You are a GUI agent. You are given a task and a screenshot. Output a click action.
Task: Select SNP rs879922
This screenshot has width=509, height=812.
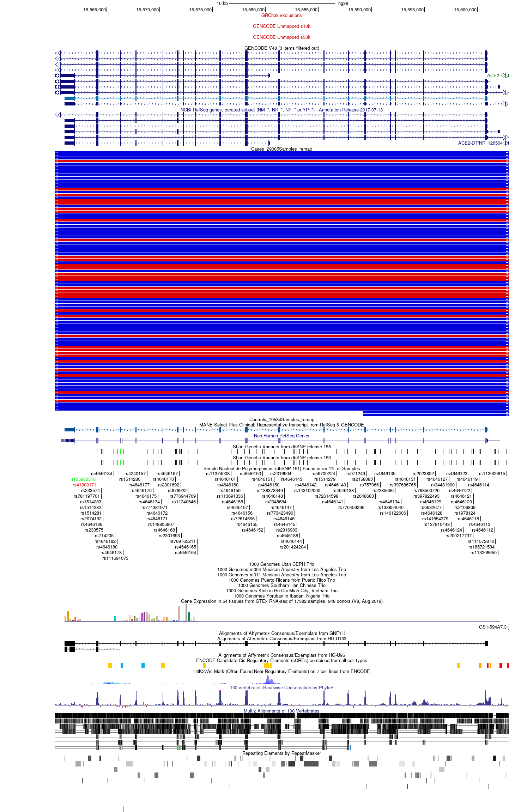177,490
